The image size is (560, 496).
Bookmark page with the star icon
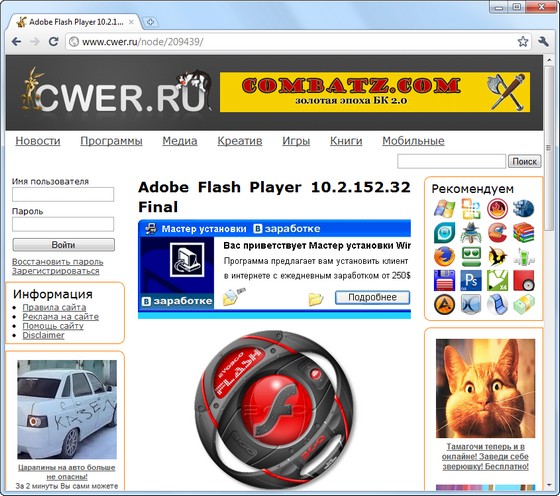click(x=523, y=42)
